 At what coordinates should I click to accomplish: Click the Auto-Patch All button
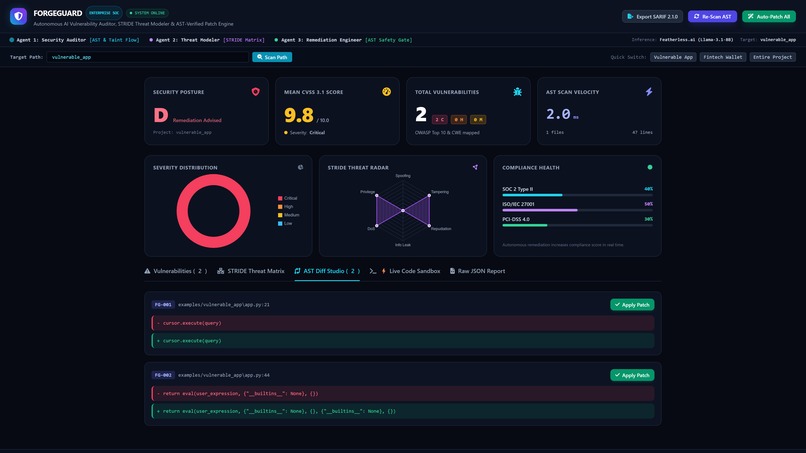click(x=769, y=16)
